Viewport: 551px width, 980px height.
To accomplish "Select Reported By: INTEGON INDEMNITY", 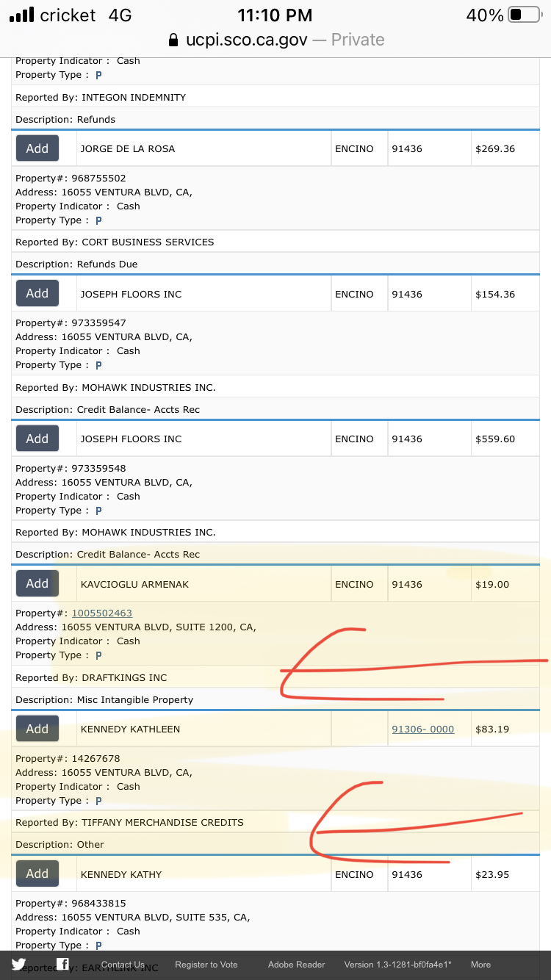I will pos(101,98).
